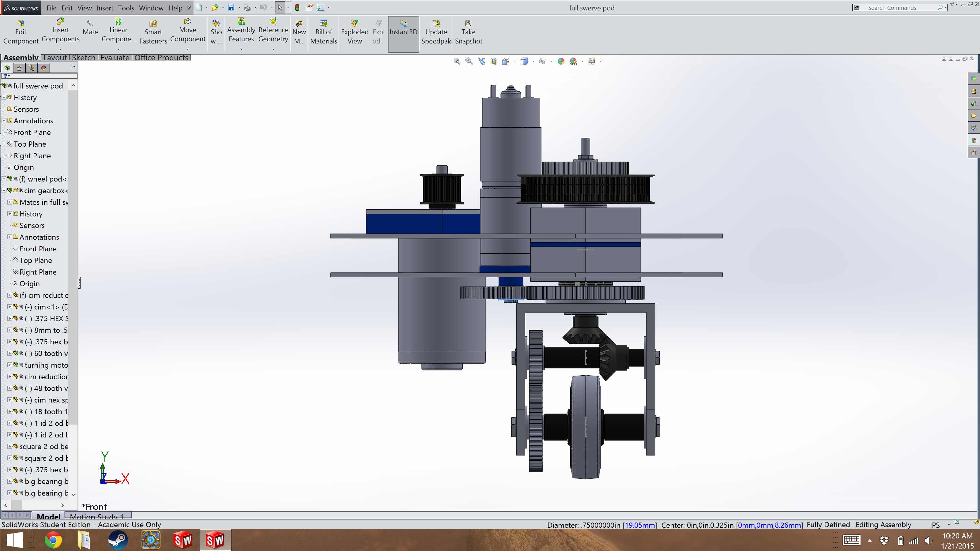This screenshot has width=980, height=551.
Task: Click the Move Component tool
Action: coord(187,30)
